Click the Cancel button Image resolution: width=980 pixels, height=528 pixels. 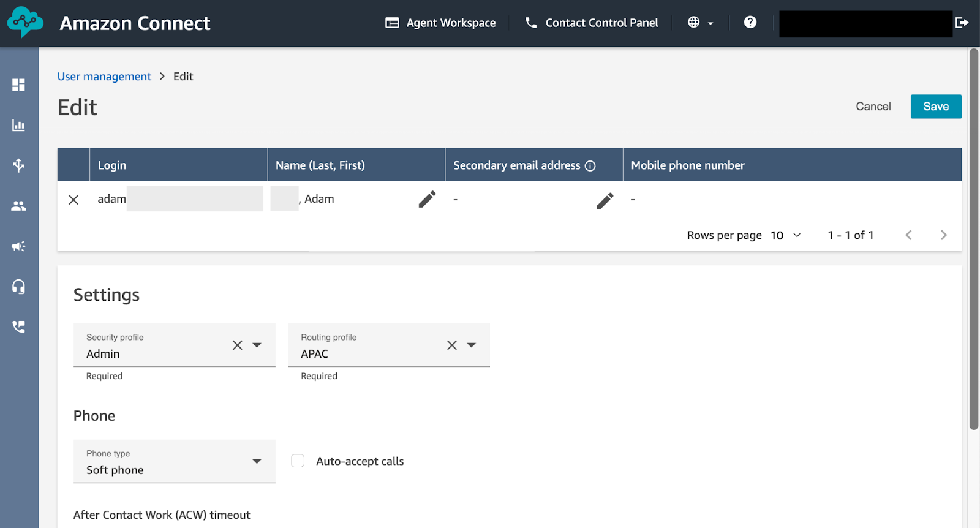873,107
